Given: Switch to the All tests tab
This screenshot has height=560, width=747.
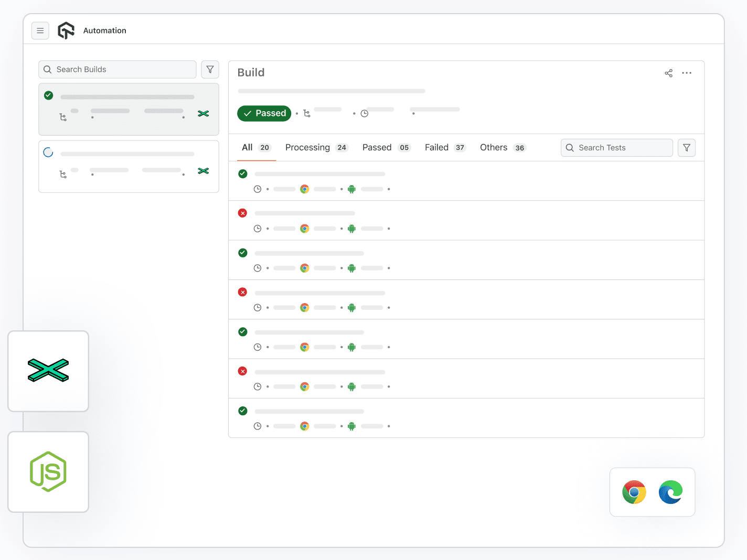Looking at the screenshot, I should coord(255,148).
